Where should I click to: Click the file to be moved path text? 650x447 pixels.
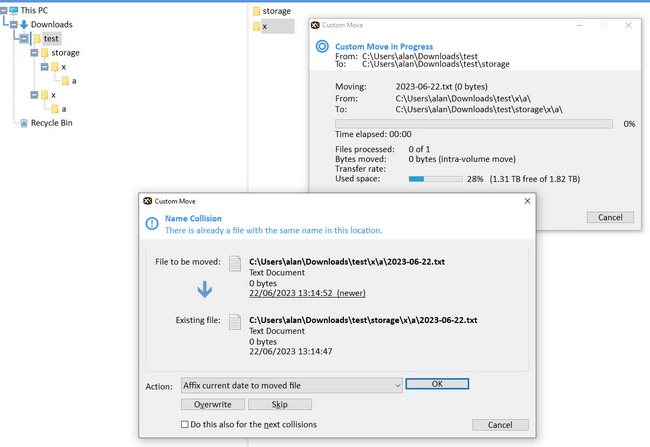click(x=347, y=262)
